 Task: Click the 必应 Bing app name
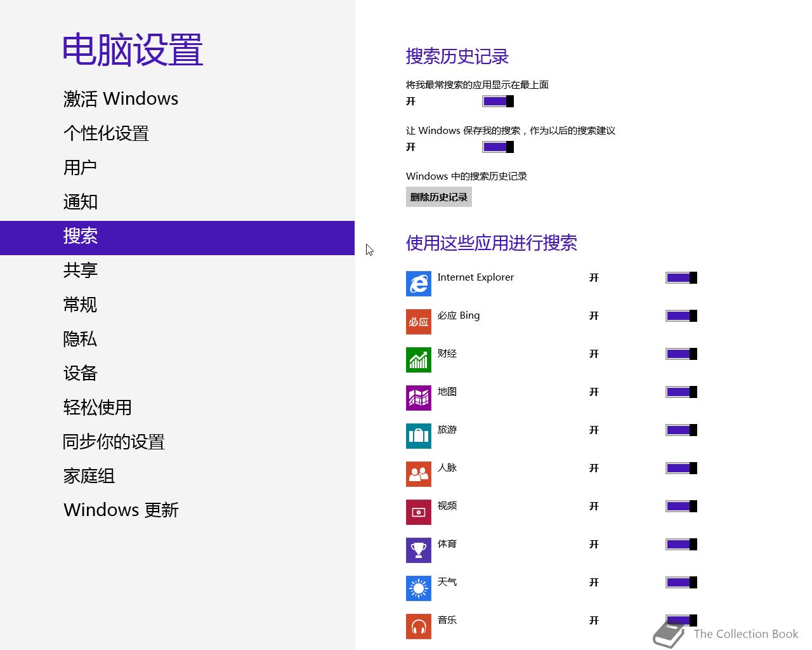point(459,315)
